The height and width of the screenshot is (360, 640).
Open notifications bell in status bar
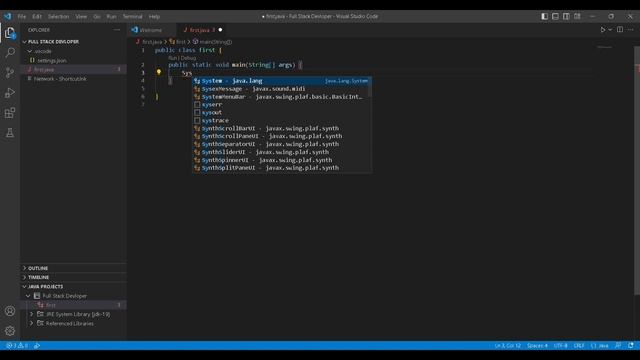click(631, 345)
